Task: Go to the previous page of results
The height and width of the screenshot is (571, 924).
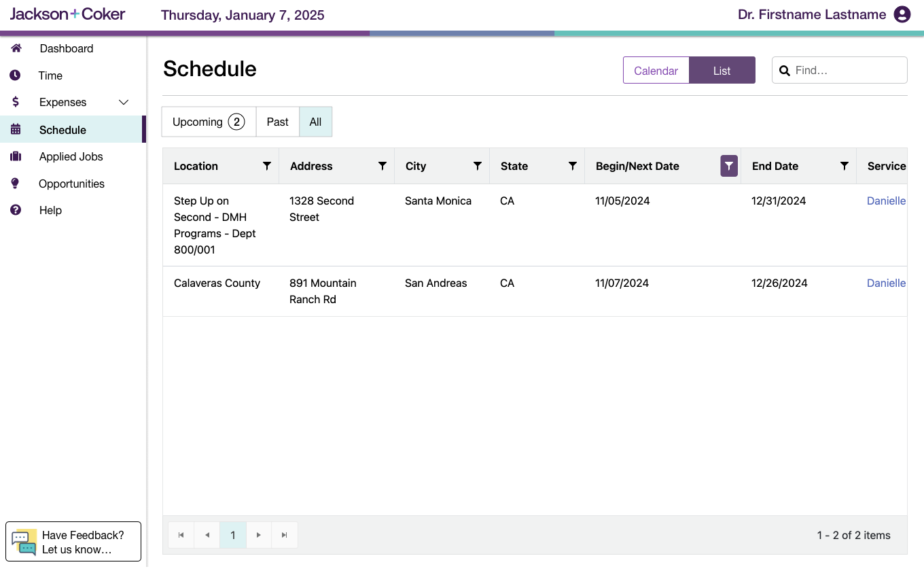Action: [x=207, y=535]
